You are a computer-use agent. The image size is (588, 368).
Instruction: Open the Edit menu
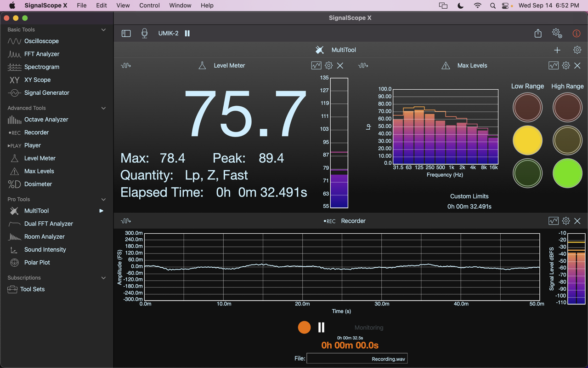coord(102,6)
